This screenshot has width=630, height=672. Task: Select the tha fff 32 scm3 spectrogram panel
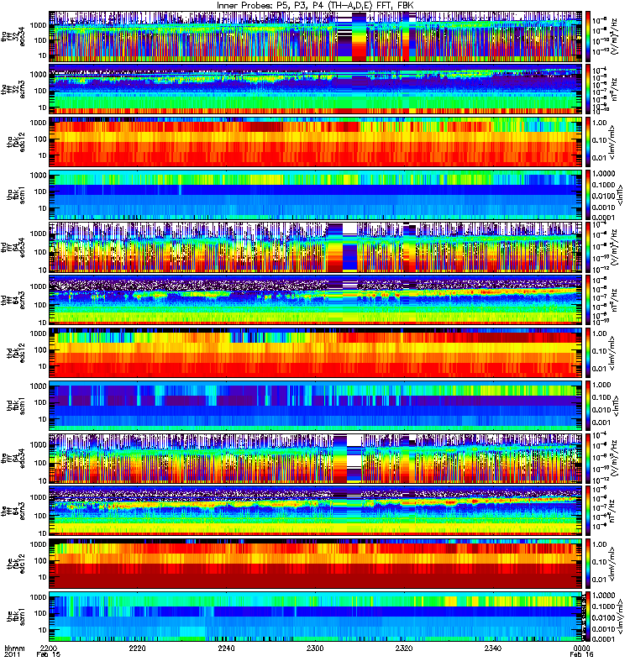click(x=316, y=89)
